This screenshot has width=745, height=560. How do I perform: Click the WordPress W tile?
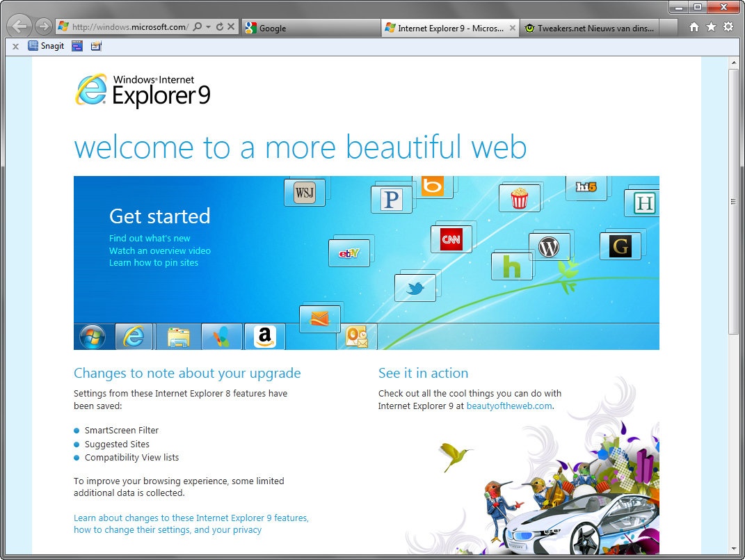(x=549, y=247)
